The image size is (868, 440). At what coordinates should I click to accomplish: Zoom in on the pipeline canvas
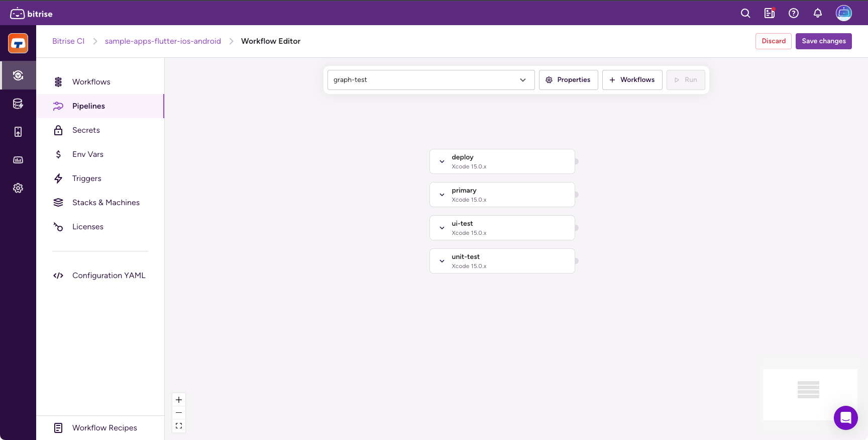point(179,400)
